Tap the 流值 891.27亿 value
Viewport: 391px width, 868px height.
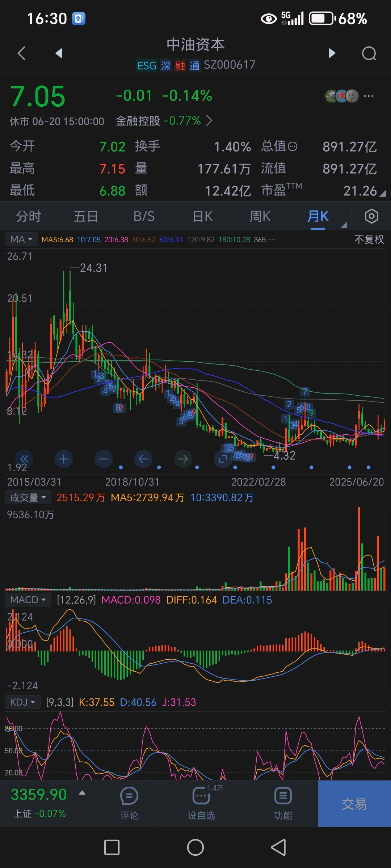(x=350, y=169)
